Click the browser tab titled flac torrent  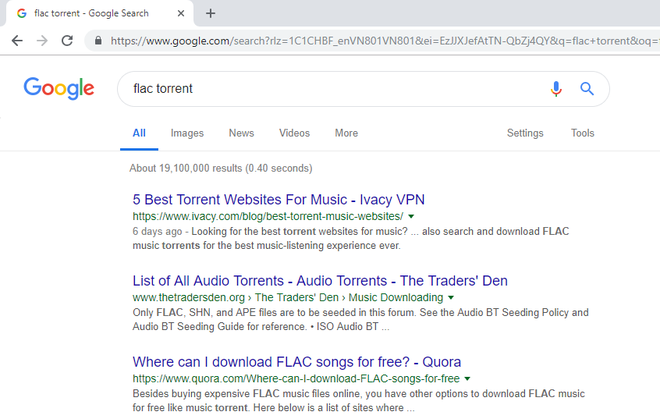[x=98, y=13]
